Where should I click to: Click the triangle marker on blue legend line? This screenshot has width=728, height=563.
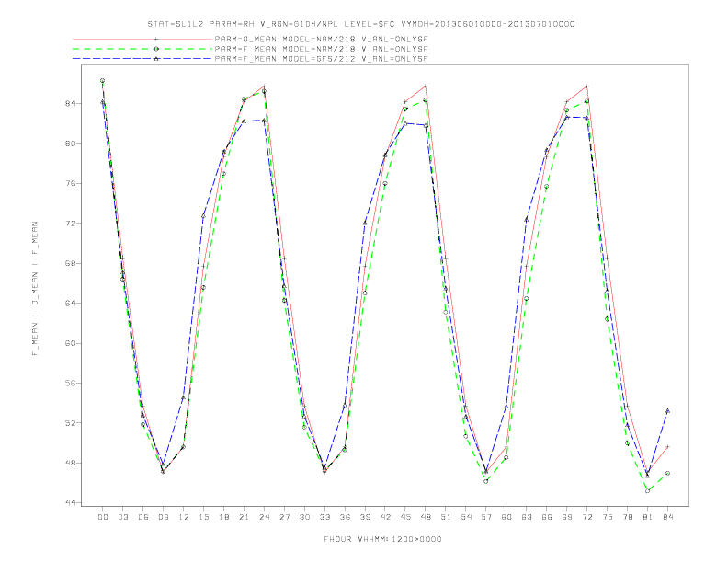pos(156,59)
